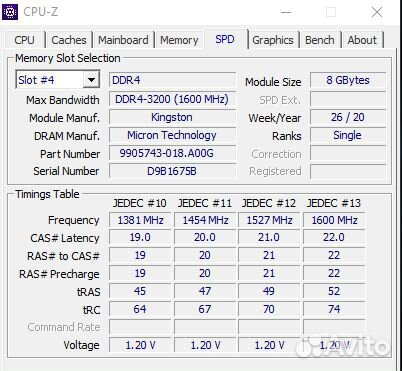Click the Max Bandwidth label

(x=63, y=100)
